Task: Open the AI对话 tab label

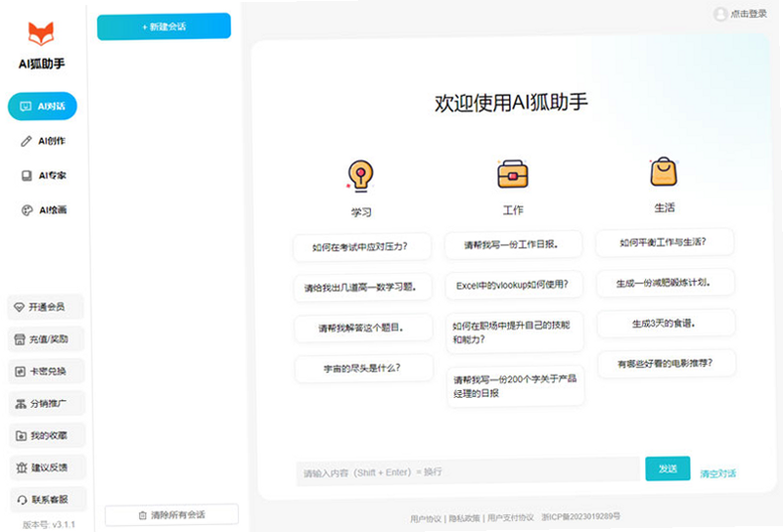Action: click(x=52, y=107)
